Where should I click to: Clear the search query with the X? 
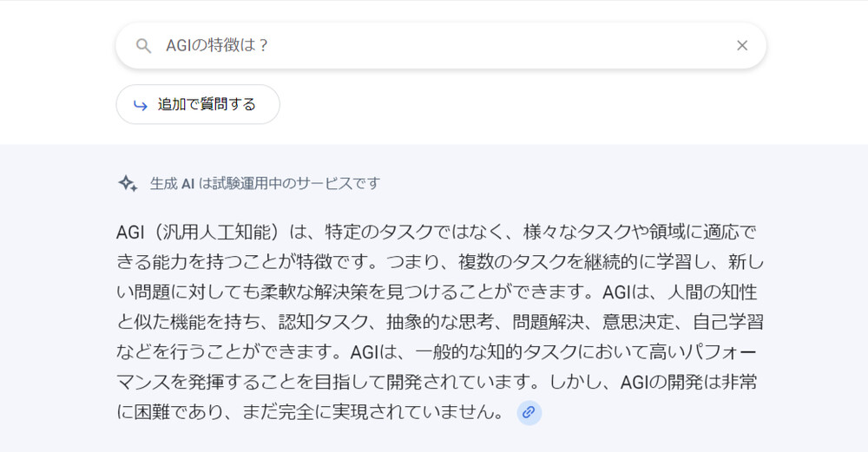742,46
